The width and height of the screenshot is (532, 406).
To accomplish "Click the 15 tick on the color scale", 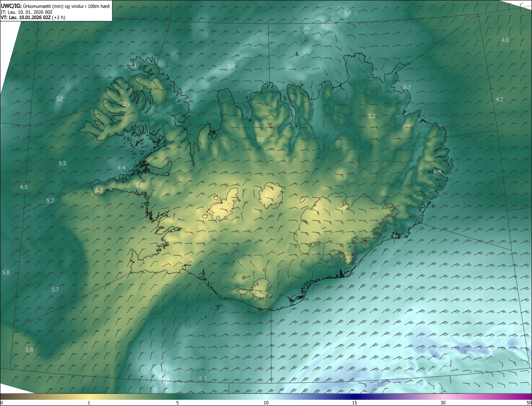I will click(355, 403).
